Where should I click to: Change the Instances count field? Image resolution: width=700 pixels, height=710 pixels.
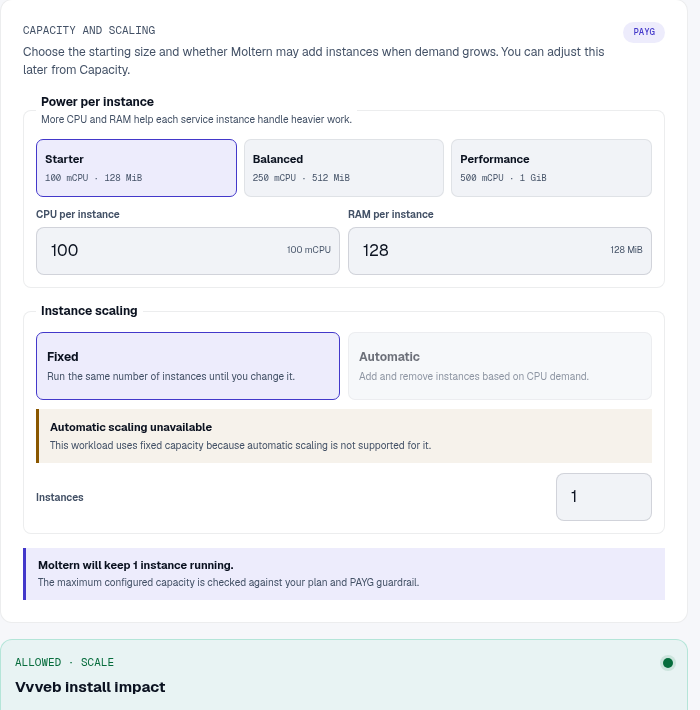[x=604, y=497]
